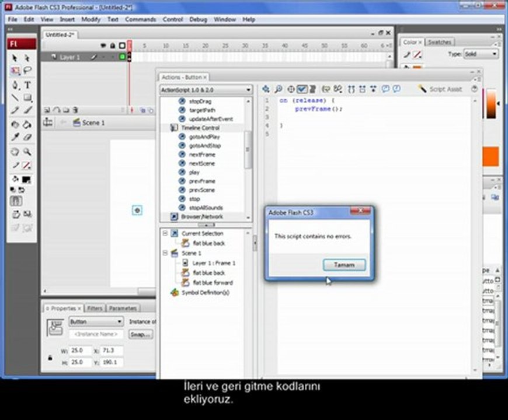Select the gotoAndPlay action
508x420 pixels.
(x=204, y=136)
